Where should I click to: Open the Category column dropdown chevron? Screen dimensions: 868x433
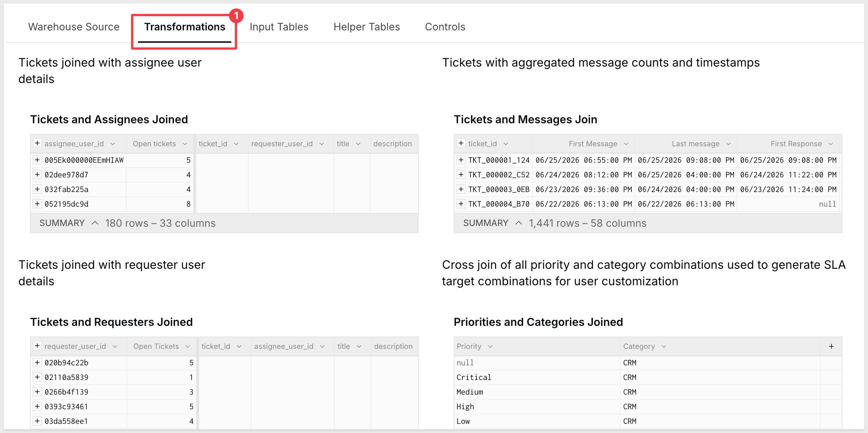664,347
